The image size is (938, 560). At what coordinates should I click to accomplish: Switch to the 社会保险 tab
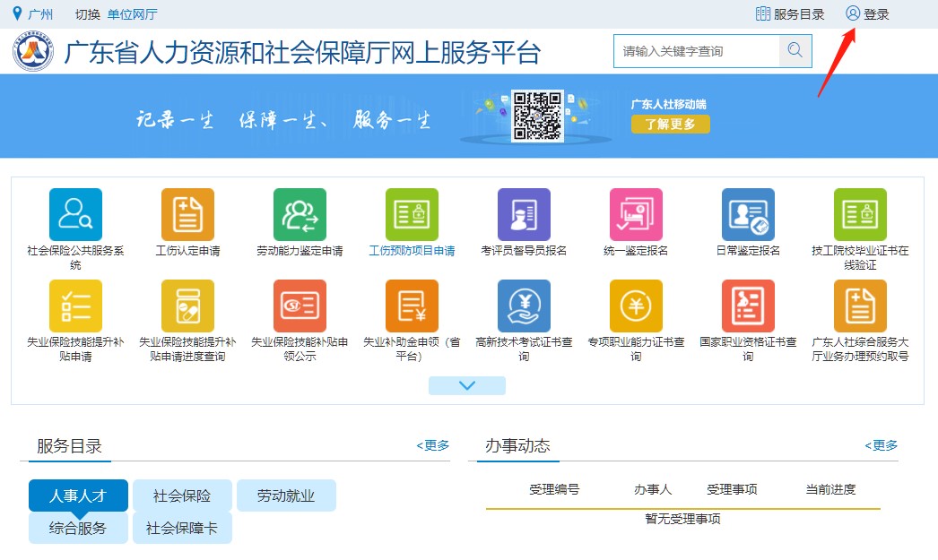pos(182,495)
